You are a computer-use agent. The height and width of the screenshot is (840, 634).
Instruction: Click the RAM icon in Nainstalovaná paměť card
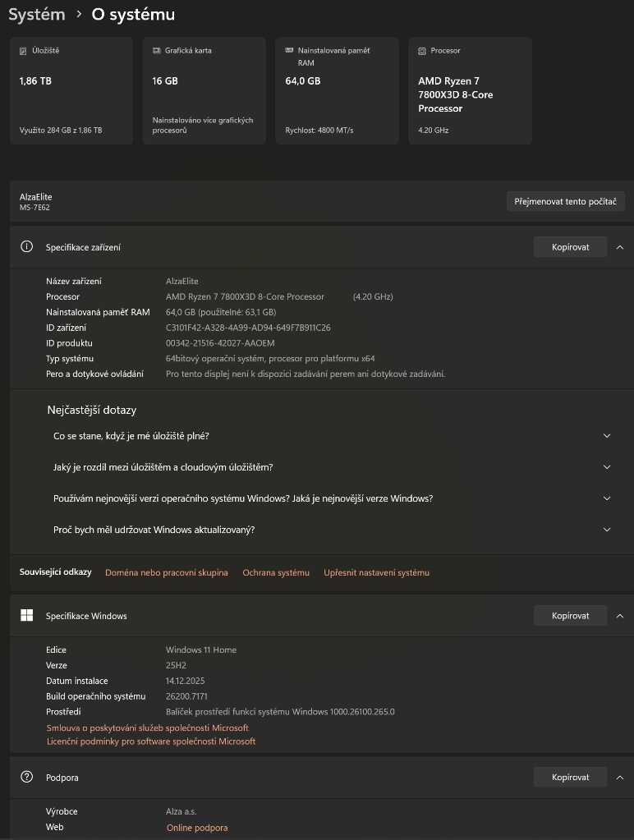tap(289, 51)
